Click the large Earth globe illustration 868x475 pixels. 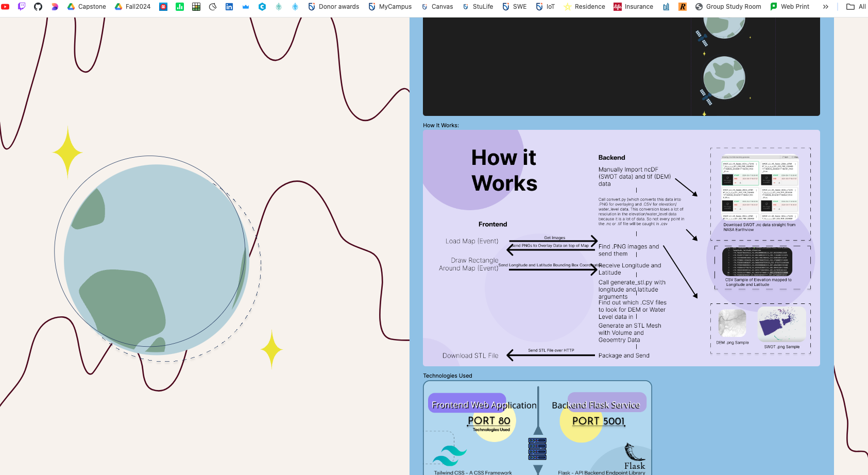pos(156,259)
